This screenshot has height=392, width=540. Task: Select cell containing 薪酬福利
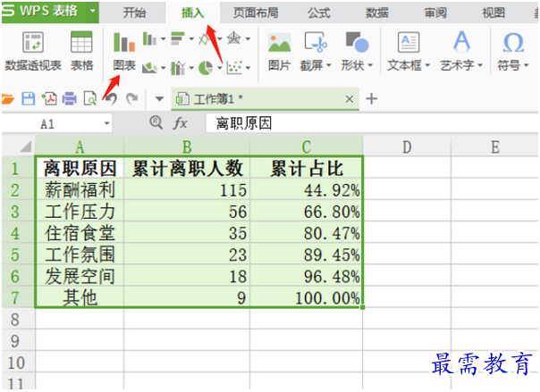click(x=80, y=190)
